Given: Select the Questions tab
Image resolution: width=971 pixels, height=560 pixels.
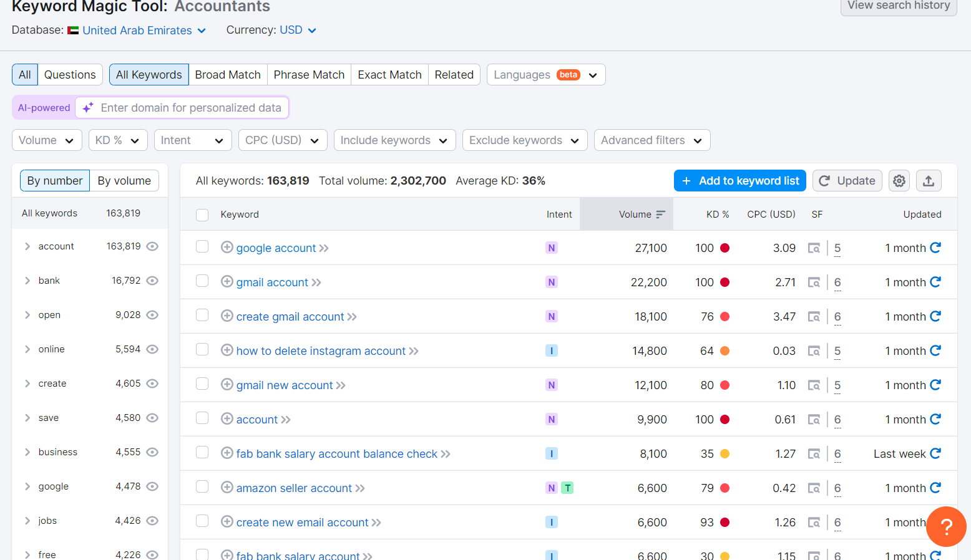Looking at the screenshot, I should click(70, 75).
